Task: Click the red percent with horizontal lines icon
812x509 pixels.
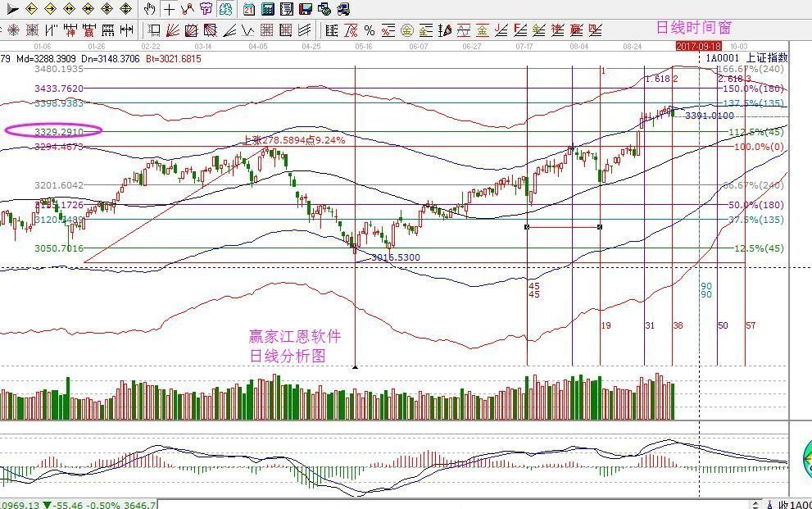Action: pyautogui.click(x=388, y=30)
